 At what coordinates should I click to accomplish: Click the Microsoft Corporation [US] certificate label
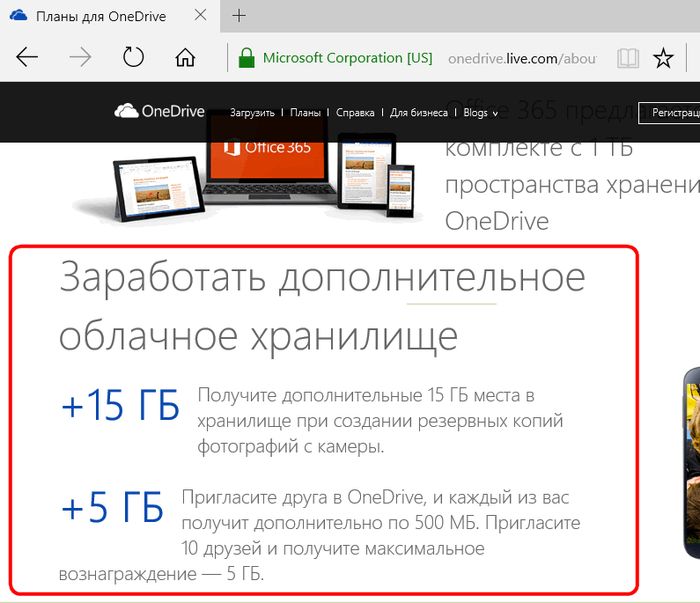pos(347,58)
